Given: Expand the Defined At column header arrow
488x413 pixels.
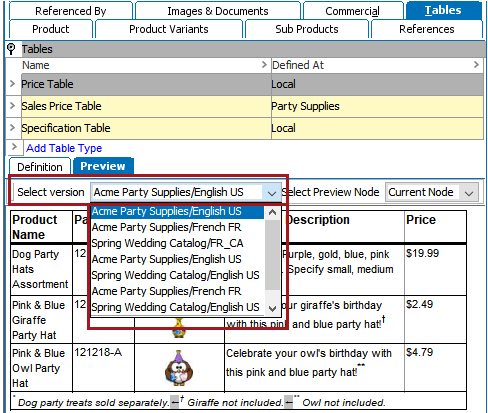Looking at the screenshot, I should pos(476,65).
